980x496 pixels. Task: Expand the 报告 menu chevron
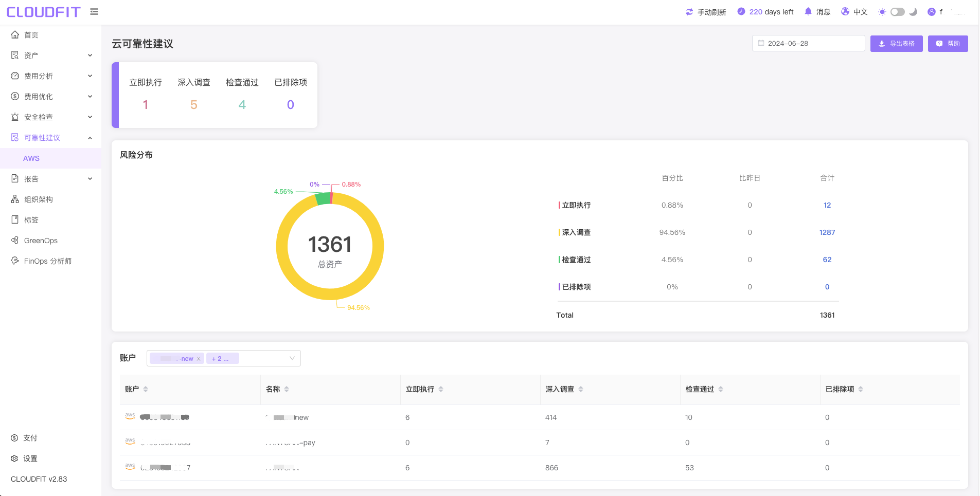(90, 179)
